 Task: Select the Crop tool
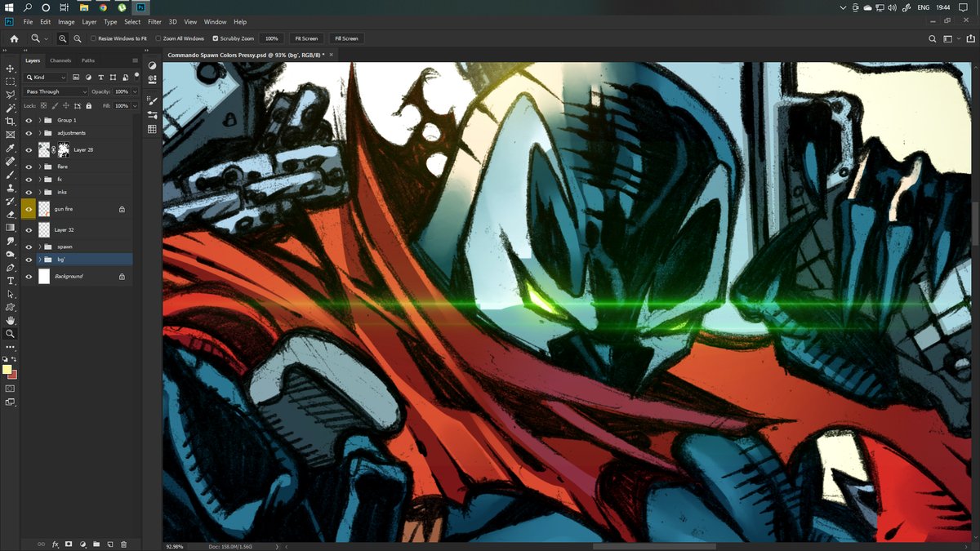click(11, 121)
